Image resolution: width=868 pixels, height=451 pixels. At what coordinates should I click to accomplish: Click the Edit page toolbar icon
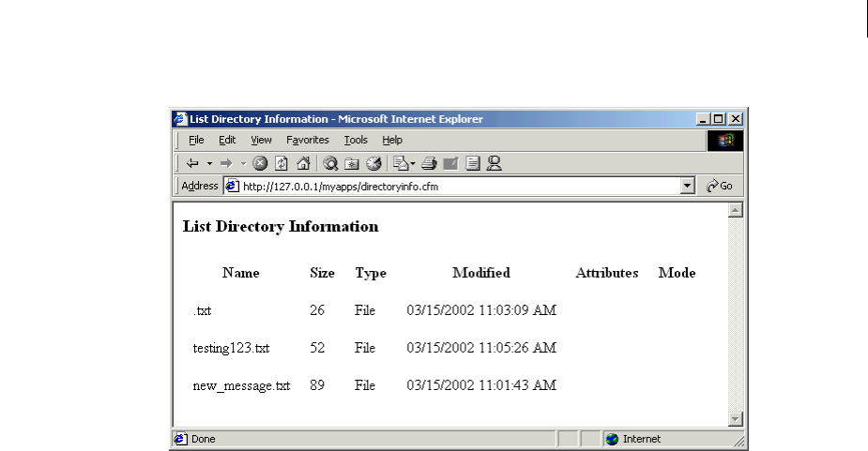pyautogui.click(x=450, y=163)
